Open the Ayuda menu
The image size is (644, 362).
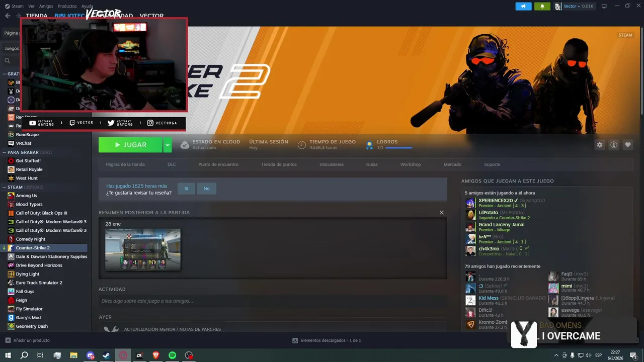click(87, 7)
